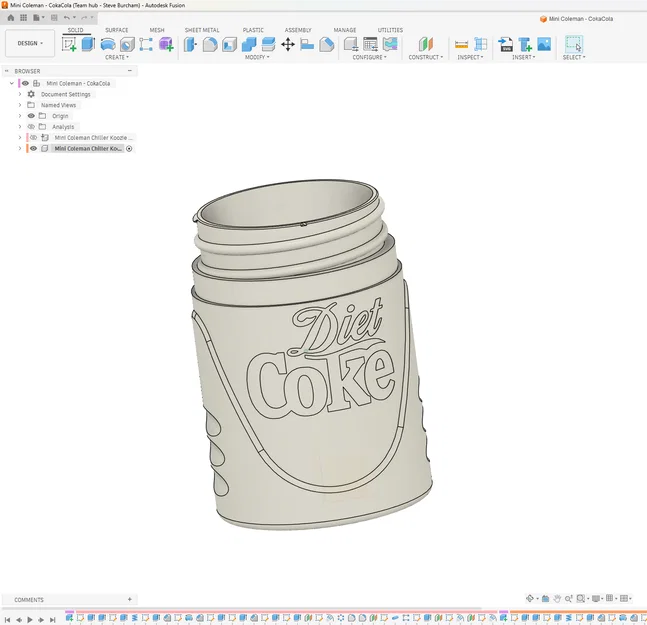Show the hidden Mini Coleman Chiller Koozie component
This screenshot has height=625, width=647.
[x=33, y=137]
